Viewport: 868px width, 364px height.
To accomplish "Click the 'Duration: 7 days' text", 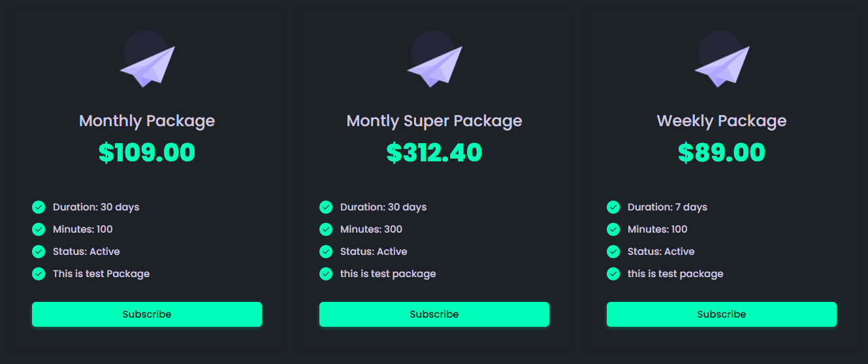I will point(667,207).
